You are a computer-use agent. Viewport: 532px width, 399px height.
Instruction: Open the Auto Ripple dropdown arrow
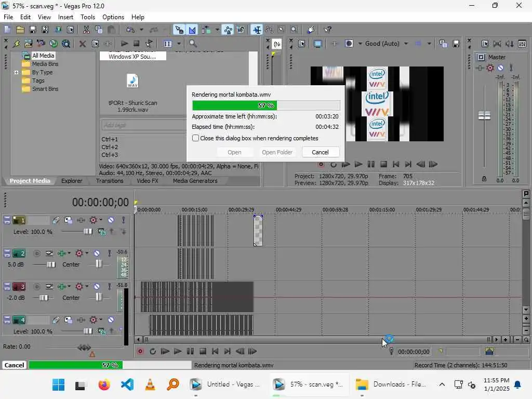point(217,30)
